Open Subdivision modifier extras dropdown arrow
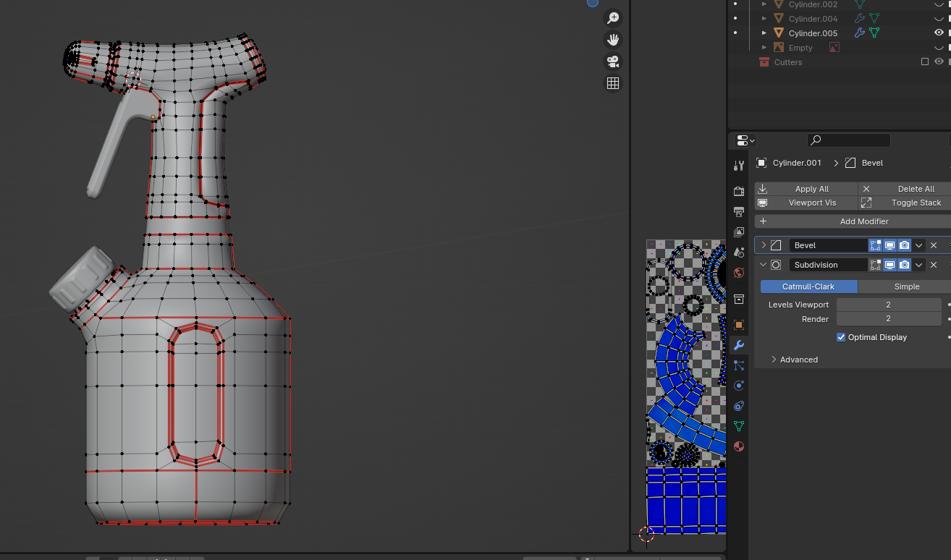Screen dimensions: 951x560 (x=918, y=265)
